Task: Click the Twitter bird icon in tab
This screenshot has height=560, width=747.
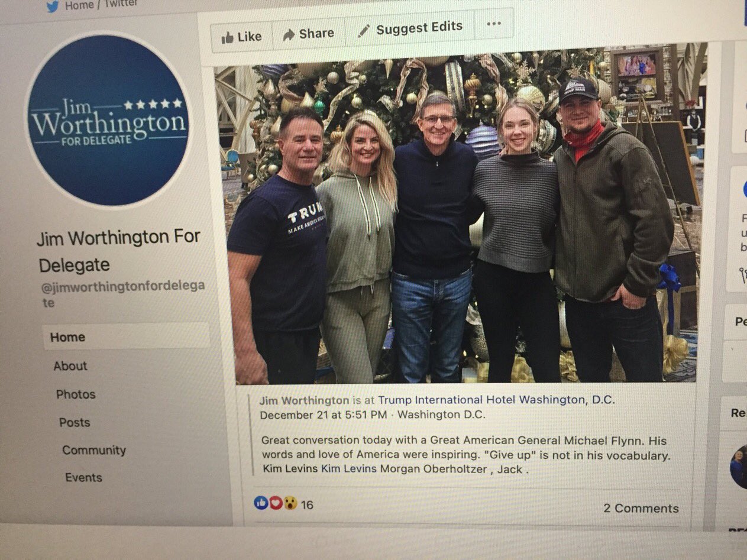Action: click(x=53, y=7)
